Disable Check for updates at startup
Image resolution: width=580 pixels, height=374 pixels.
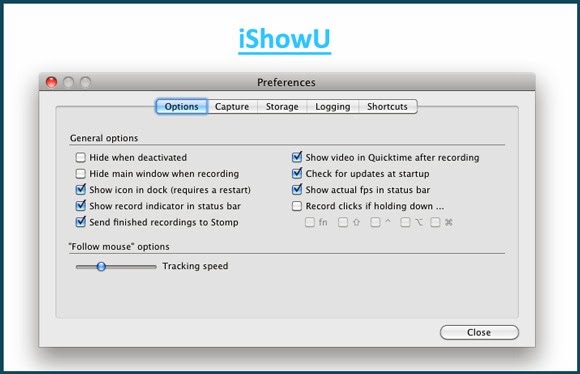pos(297,173)
